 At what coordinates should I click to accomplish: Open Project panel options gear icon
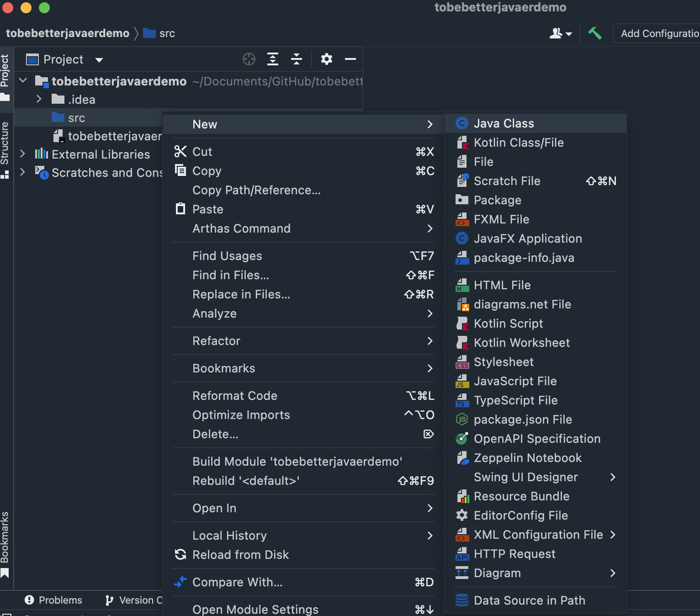point(326,59)
